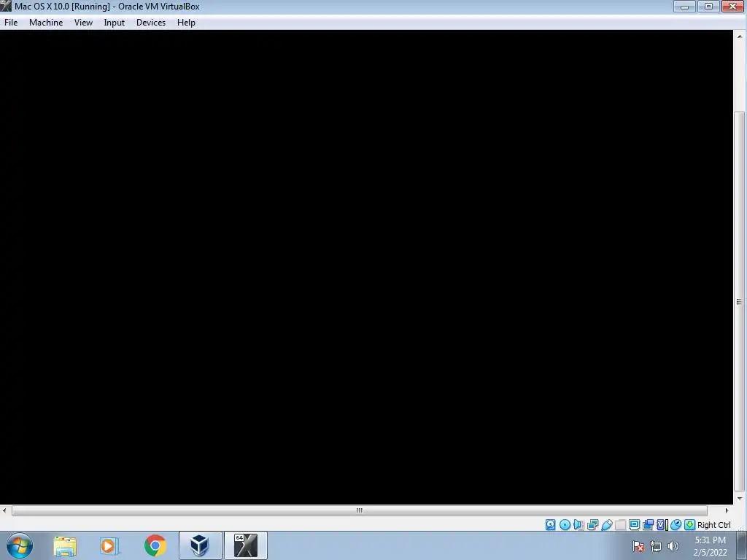Close the Mac OS X VM window
Screen dimensions: 747x560
(732, 6)
